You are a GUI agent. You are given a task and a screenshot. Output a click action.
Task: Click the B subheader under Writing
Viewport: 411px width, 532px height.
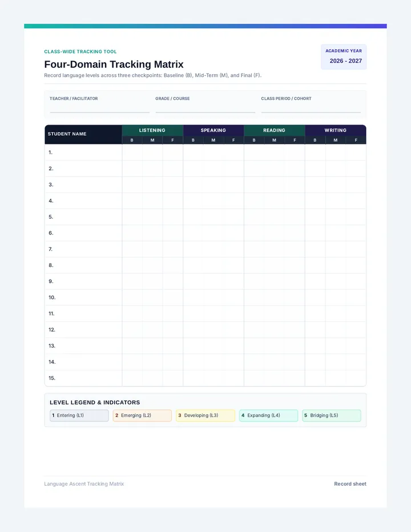(315, 140)
